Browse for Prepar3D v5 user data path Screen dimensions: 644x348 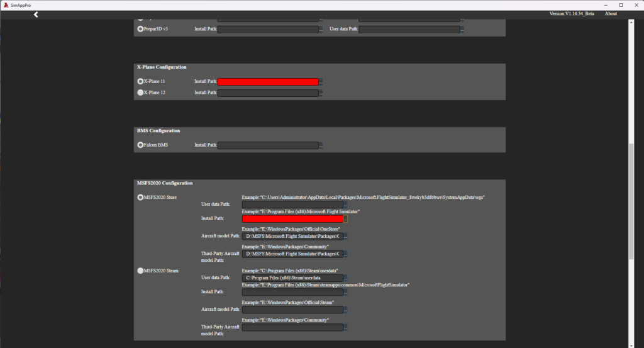pyautogui.click(x=462, y=30)
